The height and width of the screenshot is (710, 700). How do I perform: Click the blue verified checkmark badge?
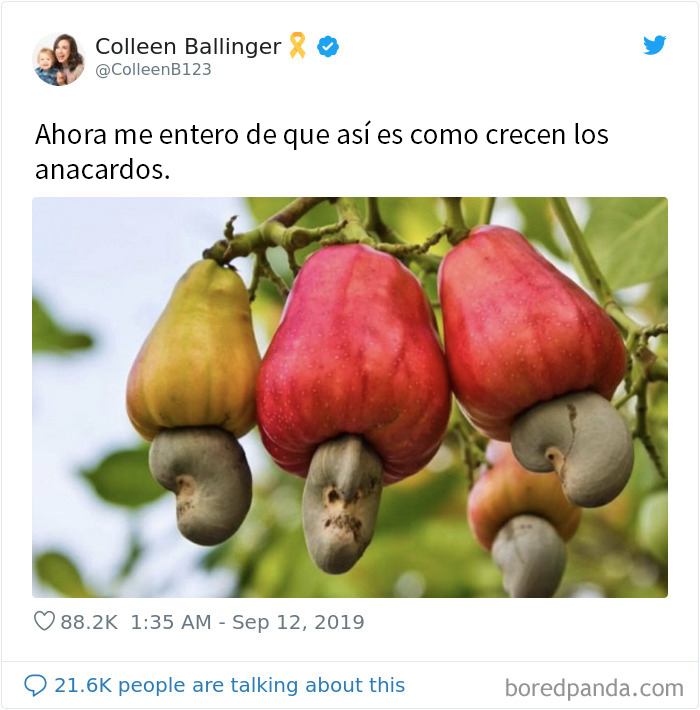pos(328,47)
